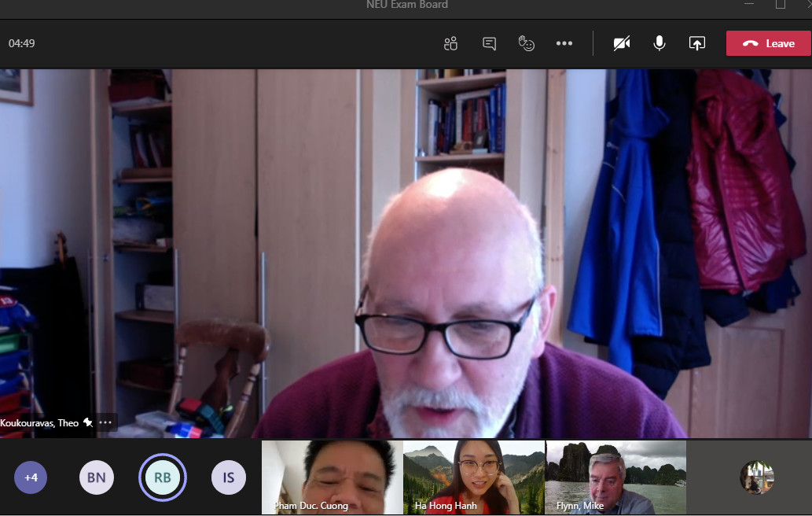
Task: Maximize the NEU Exam Board window
Action: click(780, 5)
